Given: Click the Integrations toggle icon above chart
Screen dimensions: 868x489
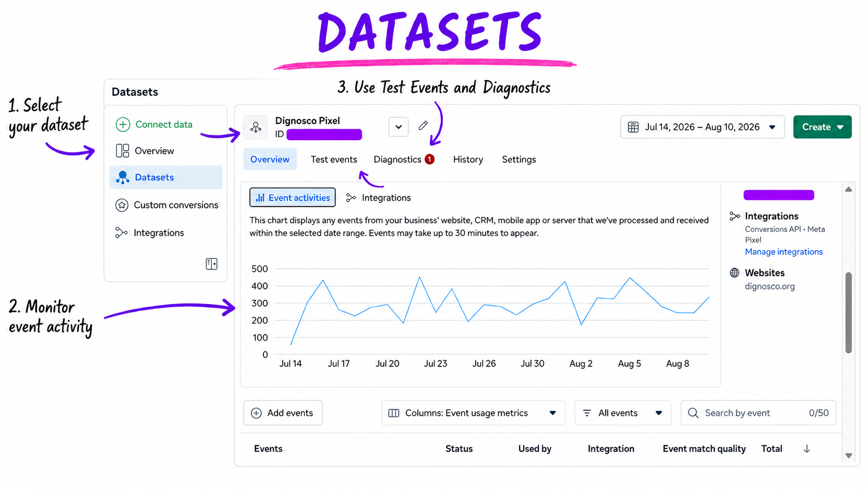Looking at the screenshot, I should (x=351, y=197).
